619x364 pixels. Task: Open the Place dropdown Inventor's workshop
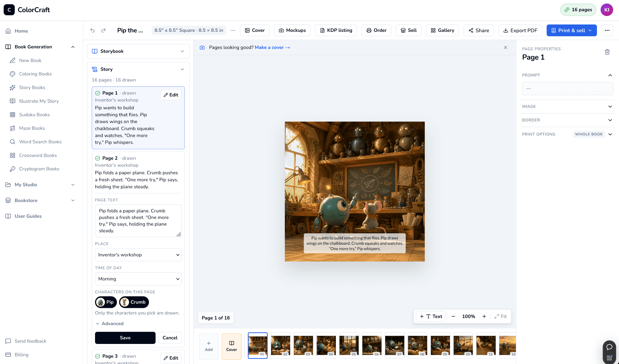(x=138, y=255)
